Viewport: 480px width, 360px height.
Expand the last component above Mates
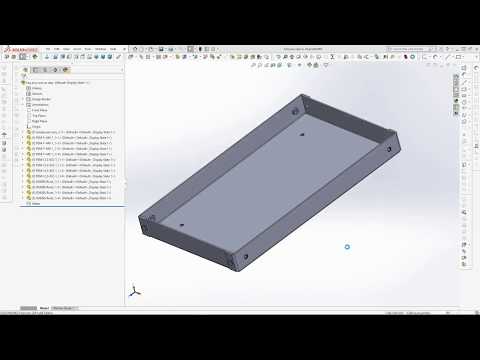pyautogui.click(x=23, y=198)
